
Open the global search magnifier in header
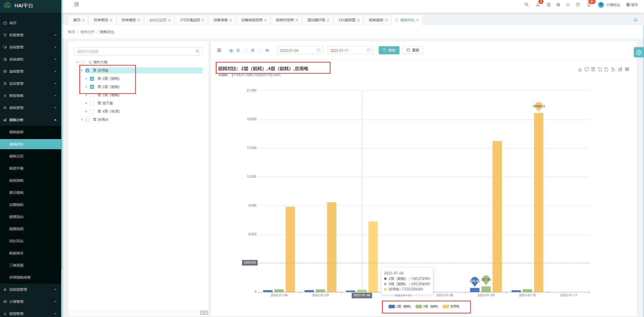pyautogui.click(x=527, y=5)
